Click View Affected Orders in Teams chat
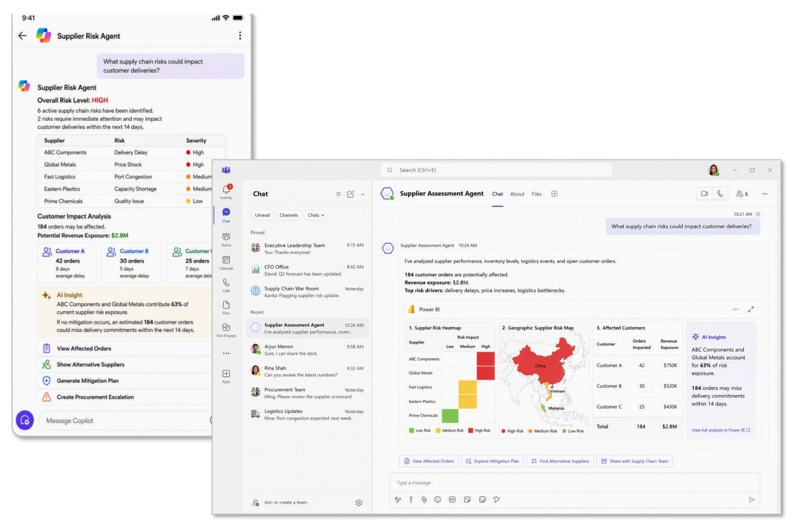This screenshot has width=798, height=532. [429, 461]
